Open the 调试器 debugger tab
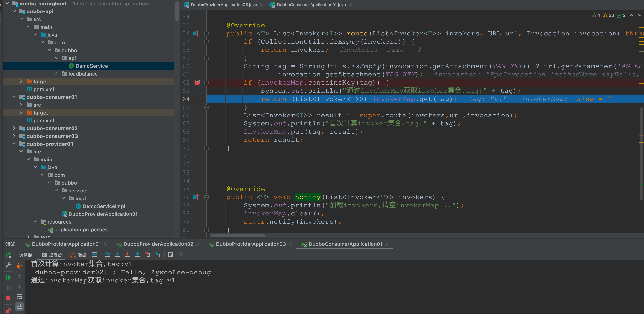The image size is (644, 314). coord(26,255)
